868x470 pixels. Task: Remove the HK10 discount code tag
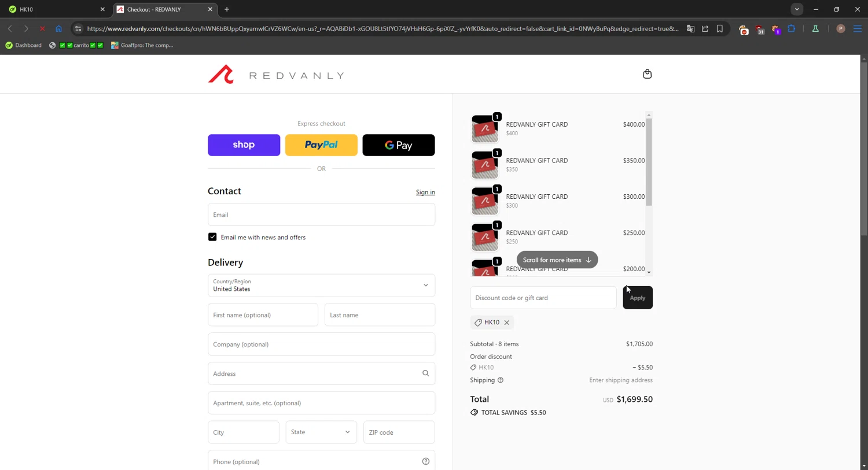click(x=506, y=323)
